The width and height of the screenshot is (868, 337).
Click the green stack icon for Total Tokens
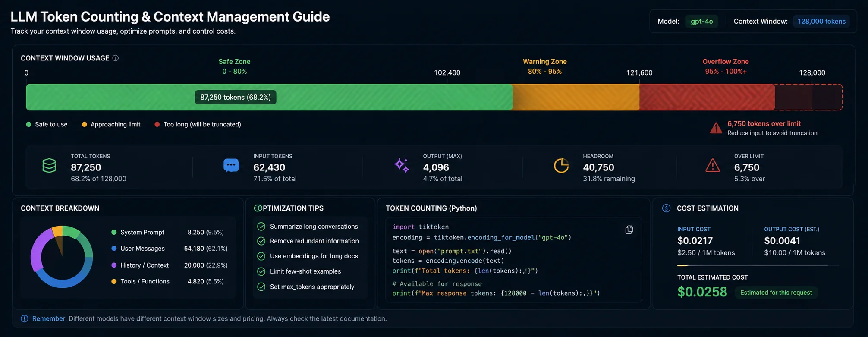49,166
